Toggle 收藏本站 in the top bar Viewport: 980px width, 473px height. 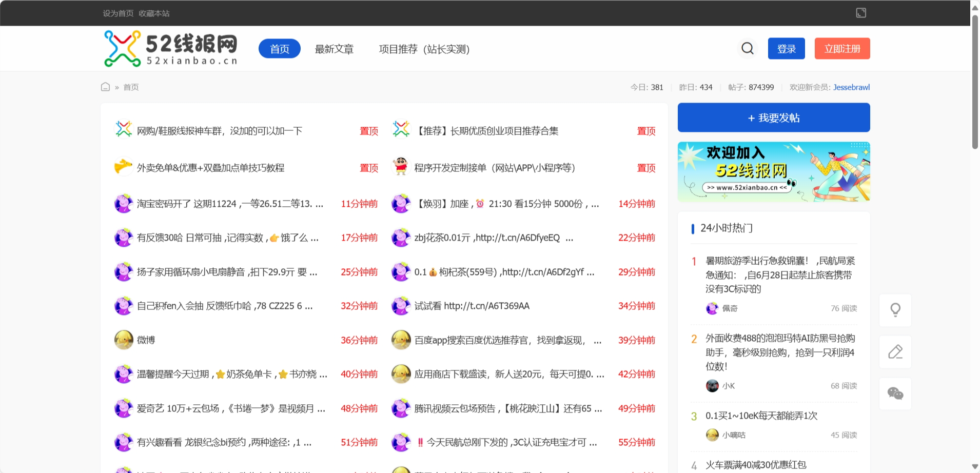pyautogui.click(x=153, y=13)
